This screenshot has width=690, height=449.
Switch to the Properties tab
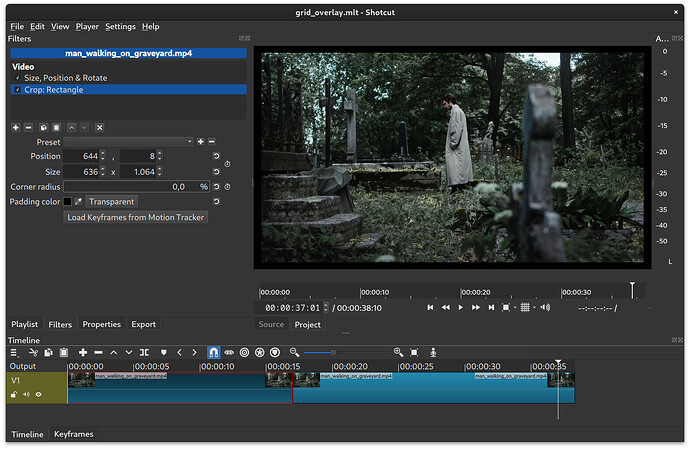click(x=102, y=324)
